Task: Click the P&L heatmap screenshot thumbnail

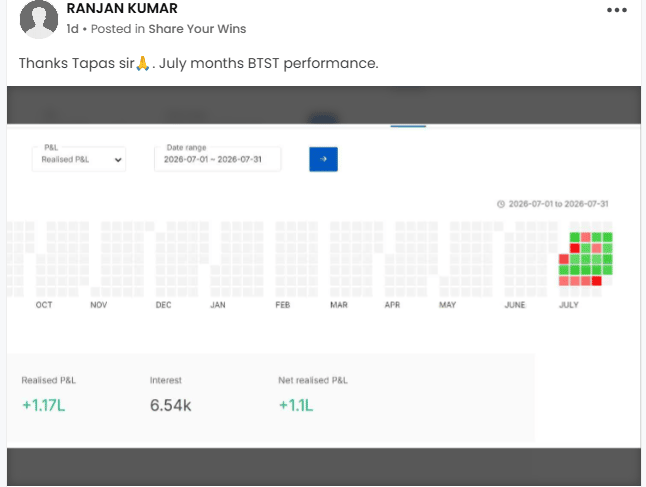Action: [x=324, y=286]
